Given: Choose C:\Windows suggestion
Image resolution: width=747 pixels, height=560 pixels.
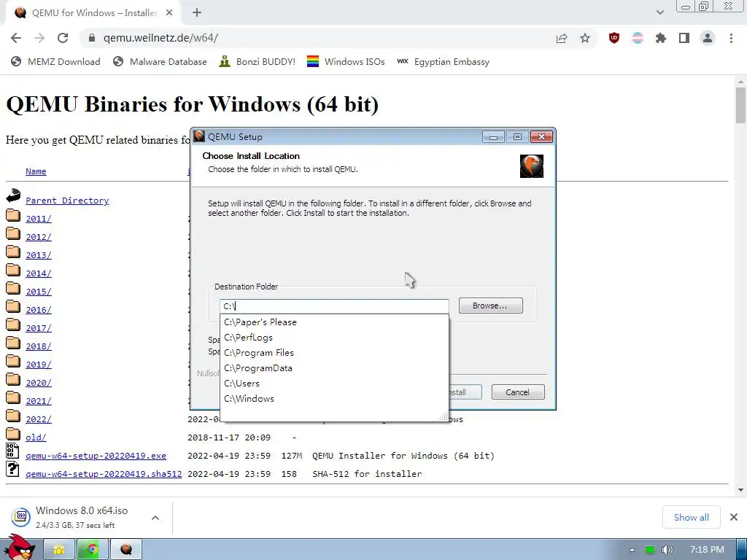Looking at the screenshot, I should 334,399.
